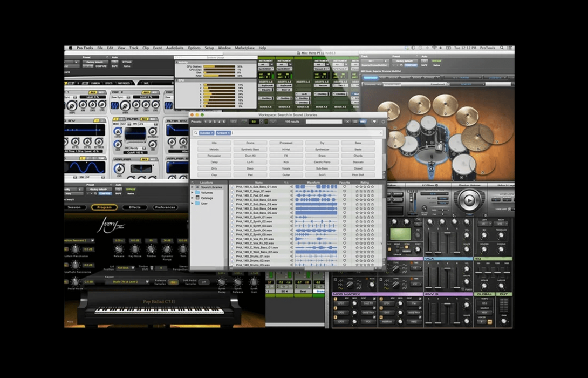Screen dimensions: 588x378
Task: Toggle the Soft Pedal Samples Off switch
Action: click(x=204, y=282)
